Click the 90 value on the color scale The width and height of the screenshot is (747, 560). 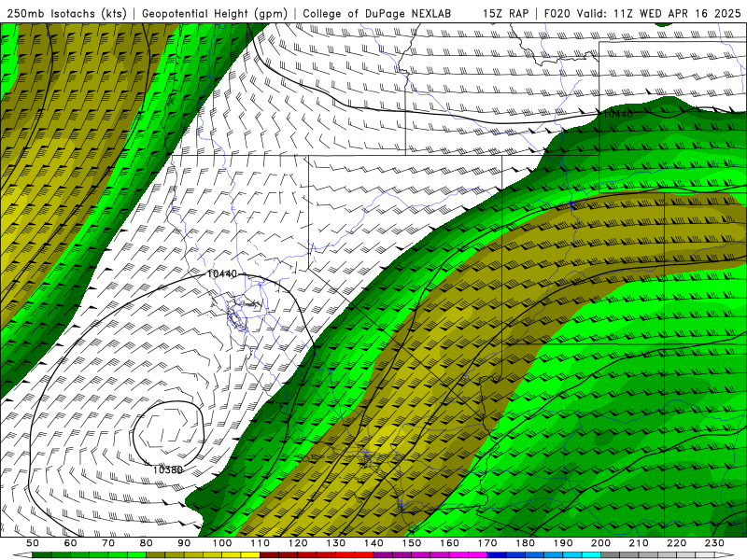click(x=184, y=543)
